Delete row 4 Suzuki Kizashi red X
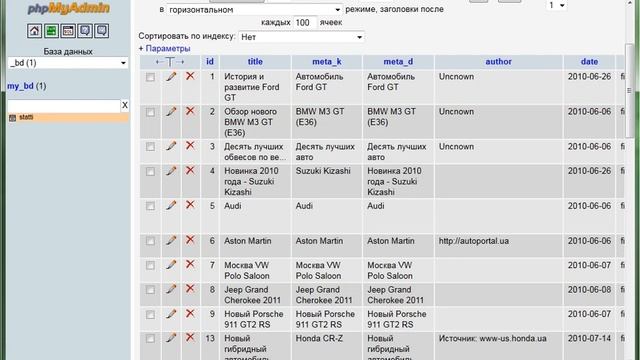This screenshot has height=360, width=640. [190, 171]
